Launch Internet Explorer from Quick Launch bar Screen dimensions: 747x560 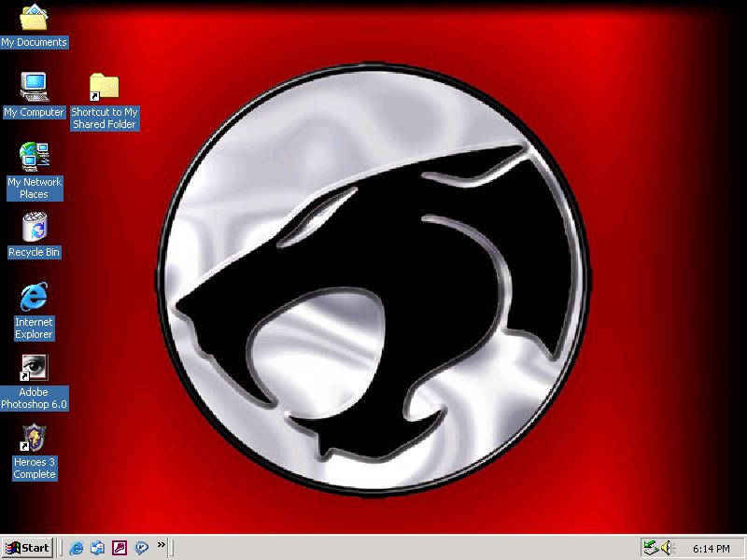coord(77,548)
